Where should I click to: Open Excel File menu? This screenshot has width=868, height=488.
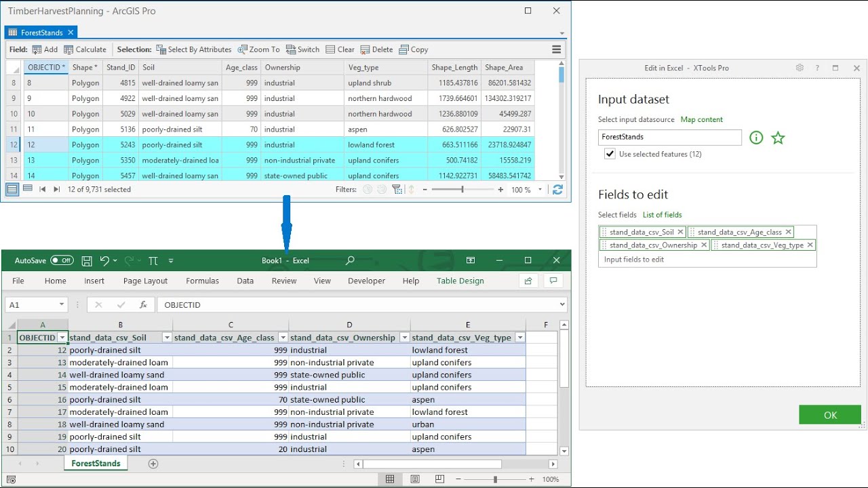18,281
